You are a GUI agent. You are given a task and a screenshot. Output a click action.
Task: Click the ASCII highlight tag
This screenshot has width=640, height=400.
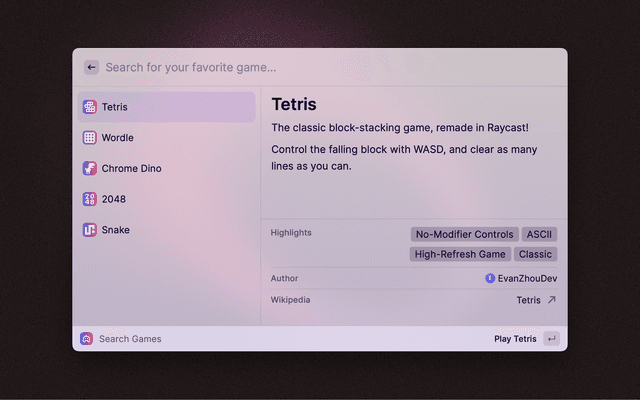pyautogui.click(x=539, y=234)
